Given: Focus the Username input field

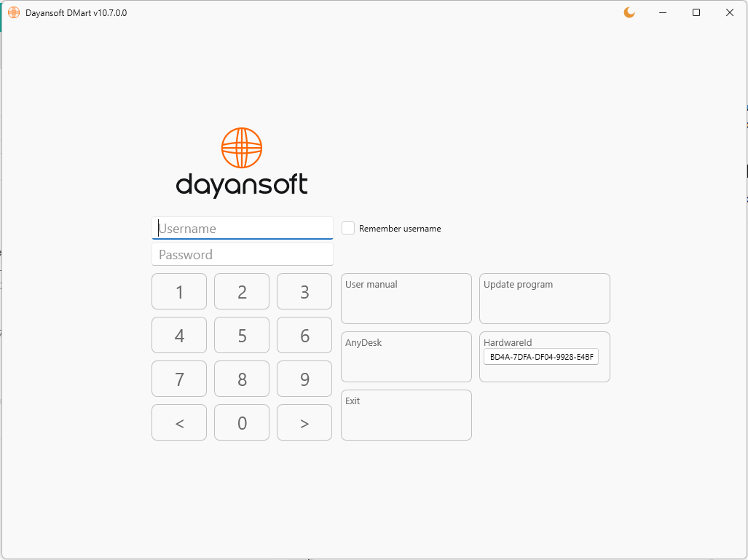Looking at the screenshot, I should click(x=243, y=228).
